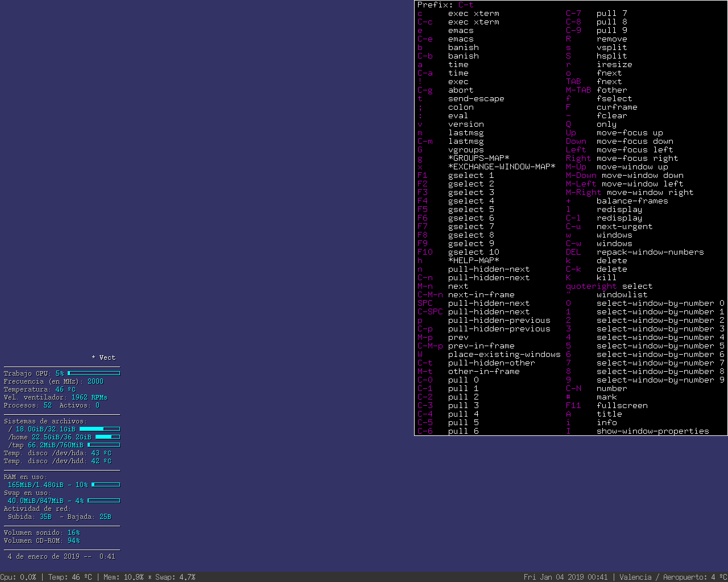728x582 pixels.
Task: Click 'Cpu: 0.0%' in the bottom mode line
Action: 18,577
